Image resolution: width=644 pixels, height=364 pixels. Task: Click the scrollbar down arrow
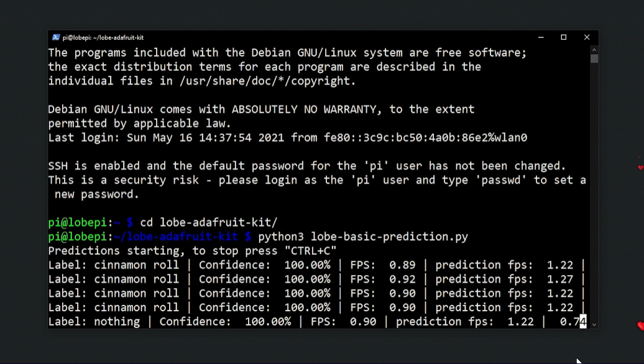pos(594,324)
